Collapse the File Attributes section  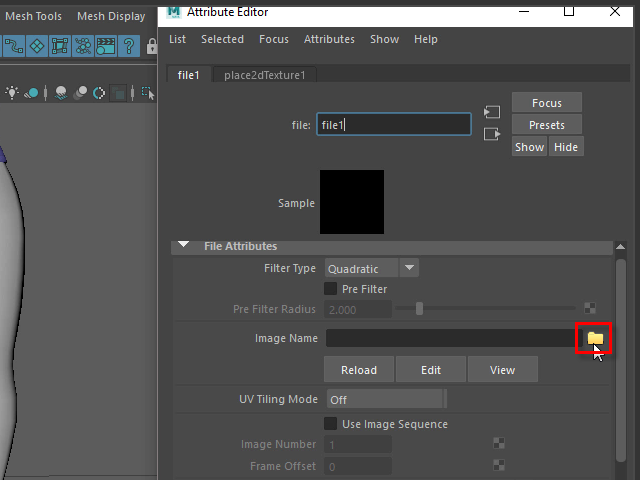183,246
